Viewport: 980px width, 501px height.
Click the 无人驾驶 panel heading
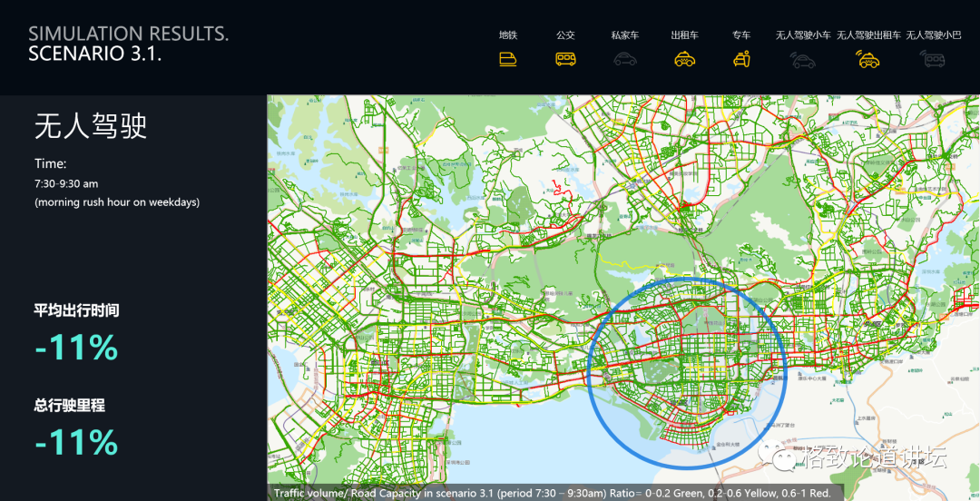coord(91,126)
